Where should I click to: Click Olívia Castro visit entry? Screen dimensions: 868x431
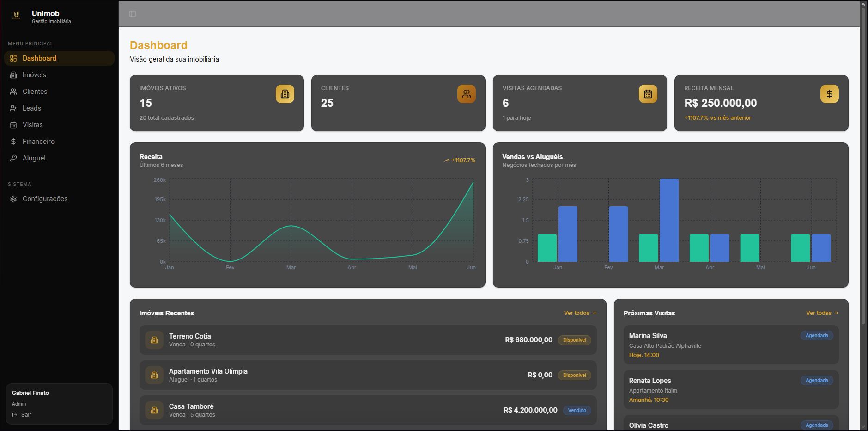[731, 423]
